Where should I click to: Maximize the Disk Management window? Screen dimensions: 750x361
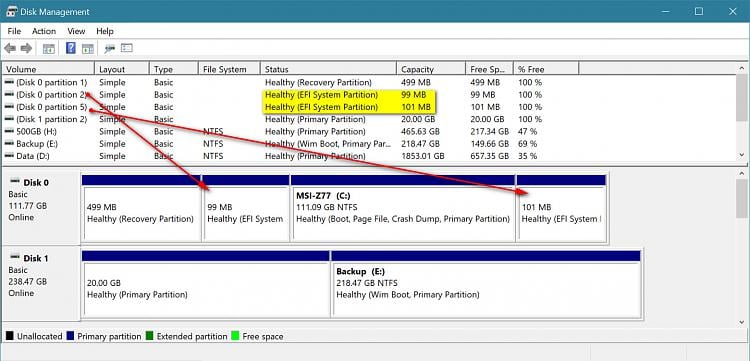click(x=699, y=11)
